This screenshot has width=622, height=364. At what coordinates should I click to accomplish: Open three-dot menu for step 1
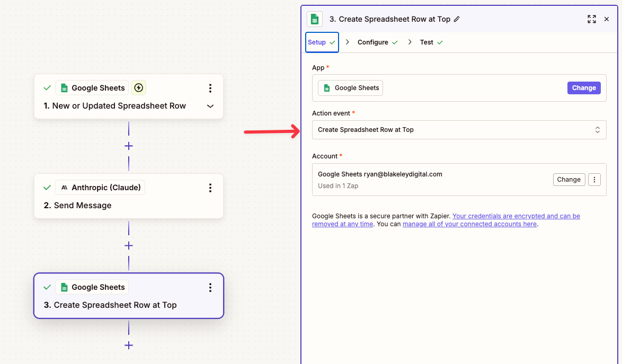click(210, 88)
